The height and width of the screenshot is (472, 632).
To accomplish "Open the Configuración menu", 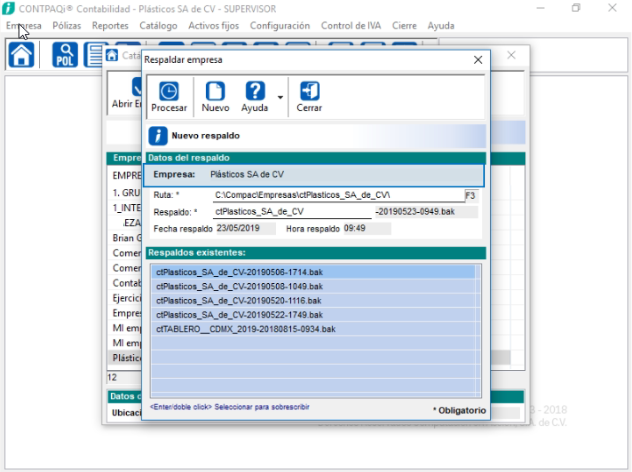I will click(280, 25).
